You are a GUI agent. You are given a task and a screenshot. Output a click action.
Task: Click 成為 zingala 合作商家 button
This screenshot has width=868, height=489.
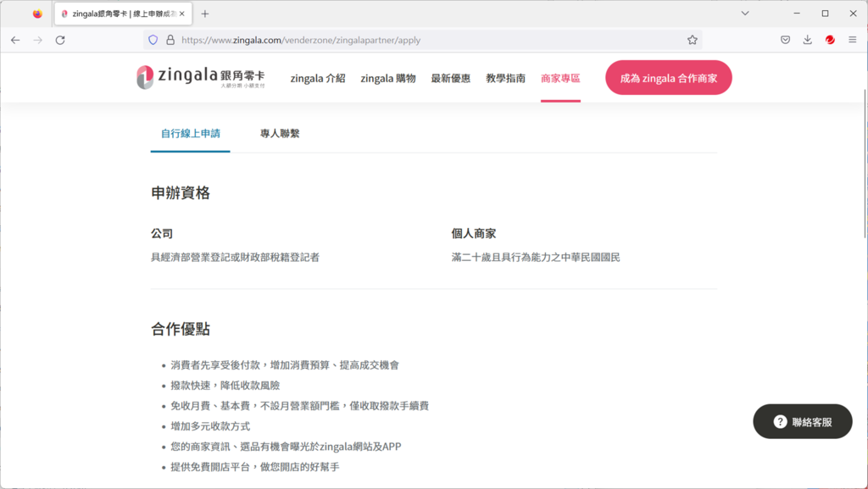pyautogui.click(x=669, y=77)
